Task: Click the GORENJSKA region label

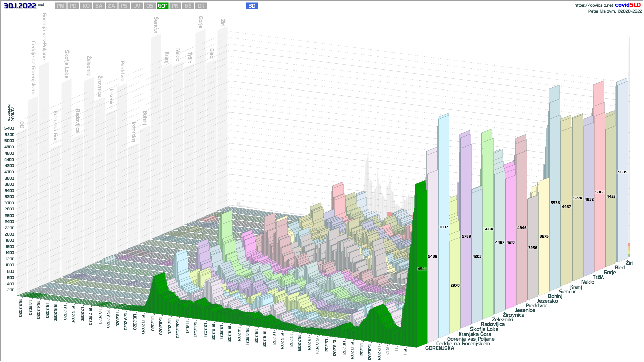Action: (440, 348)
